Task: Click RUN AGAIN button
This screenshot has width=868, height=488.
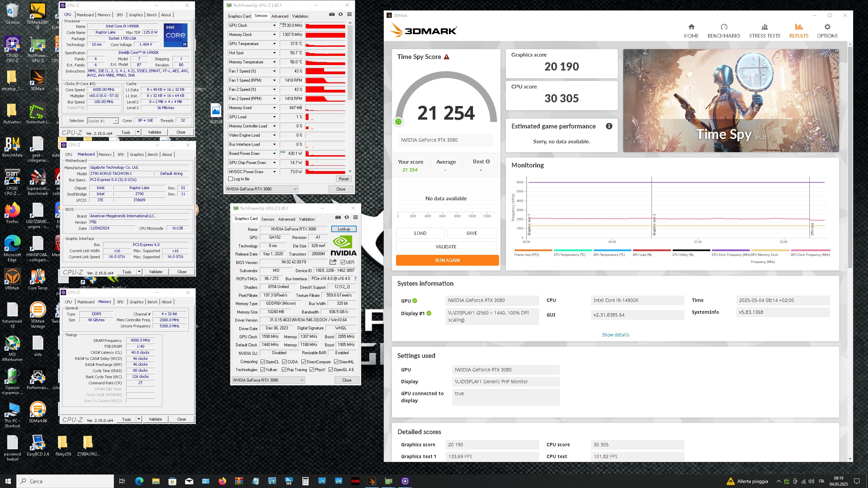Action: pyautogui.click(x=447, y=260)
